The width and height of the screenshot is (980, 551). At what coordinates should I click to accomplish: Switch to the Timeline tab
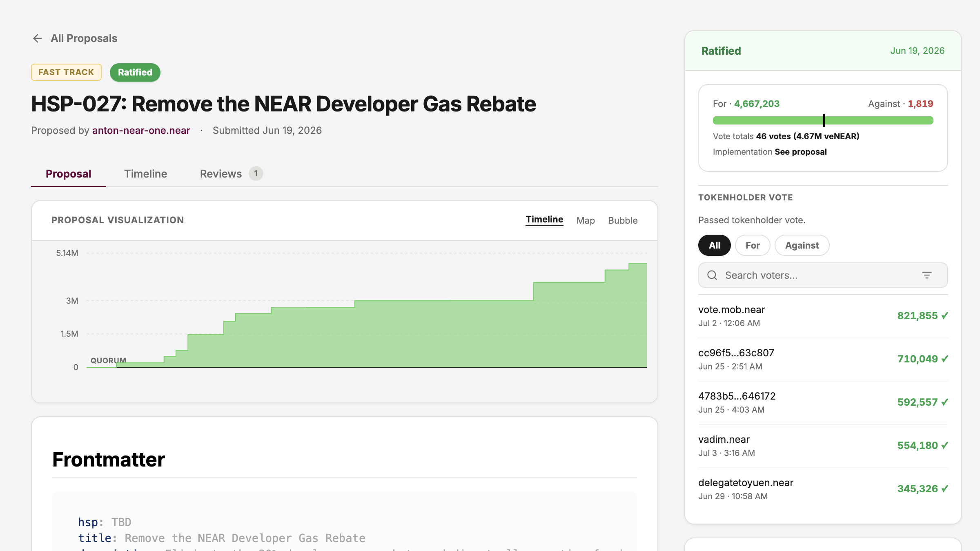tap(146, 174)
